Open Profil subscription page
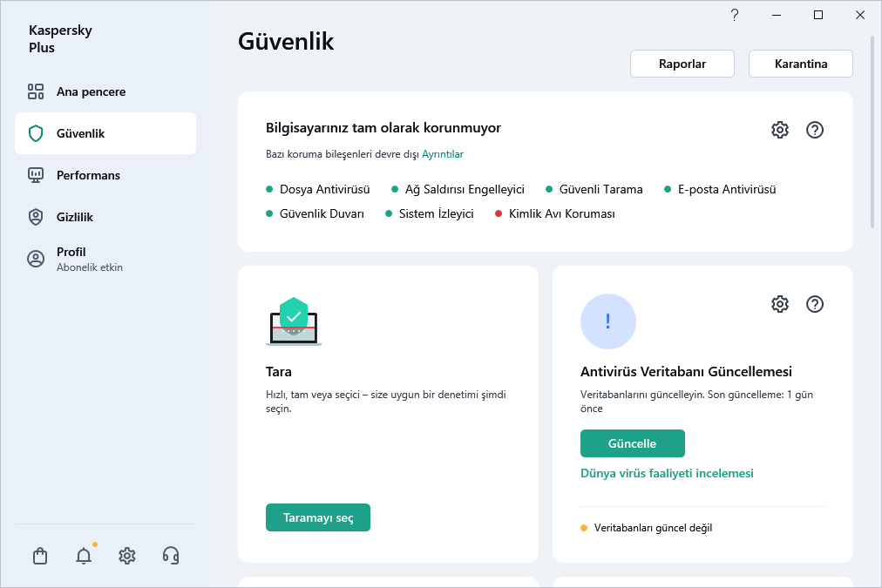882x588 pixels. (x=89, y=259)
